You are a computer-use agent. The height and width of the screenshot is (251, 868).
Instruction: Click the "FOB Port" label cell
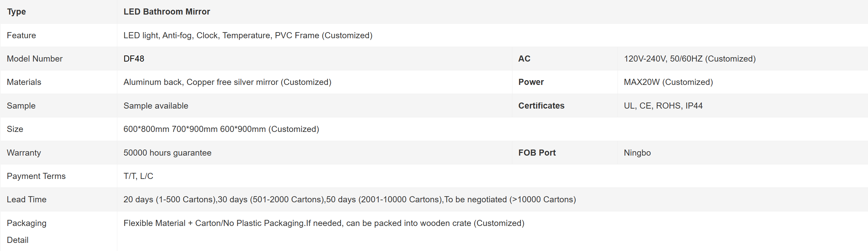537,153
